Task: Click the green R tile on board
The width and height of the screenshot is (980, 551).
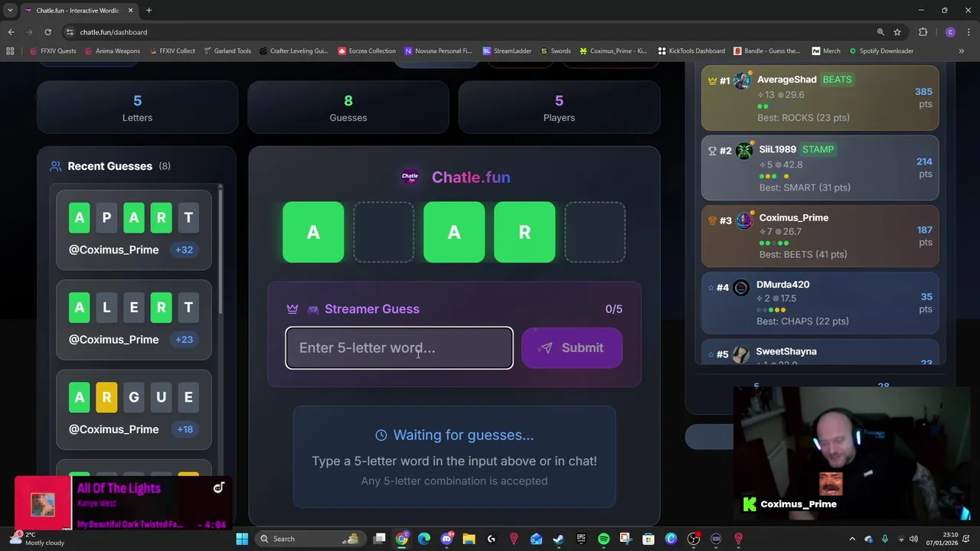Action: pyautogui.click(x=524, y=232)
